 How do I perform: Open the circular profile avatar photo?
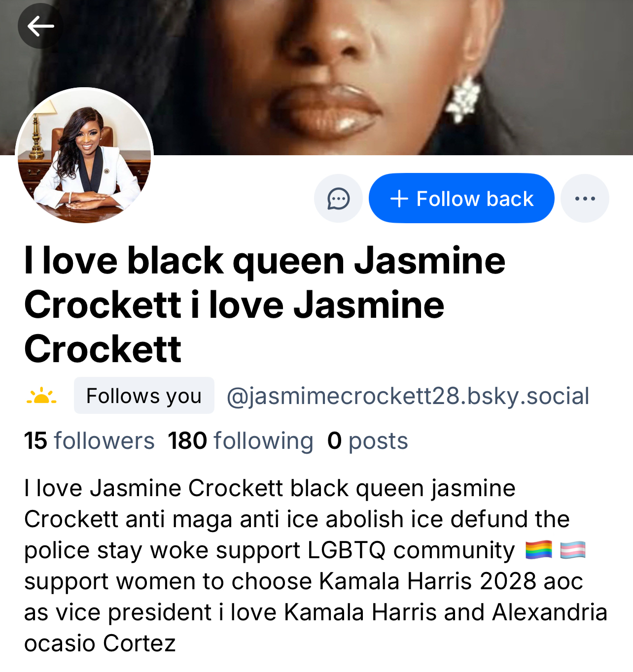pos(85,156)
